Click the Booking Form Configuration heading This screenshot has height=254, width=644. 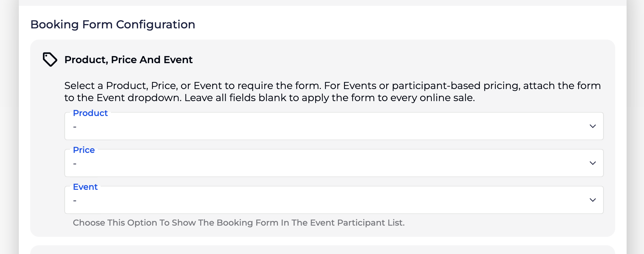click(x=113, y=24)
